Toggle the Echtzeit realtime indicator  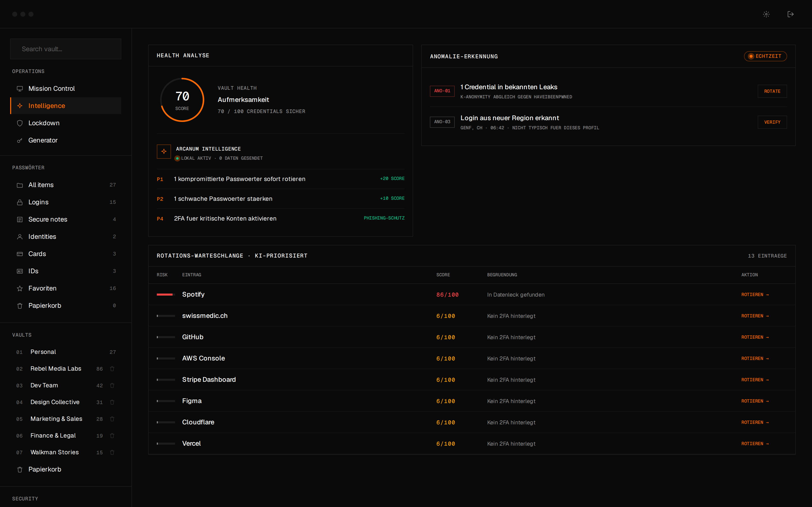(765, 56)
